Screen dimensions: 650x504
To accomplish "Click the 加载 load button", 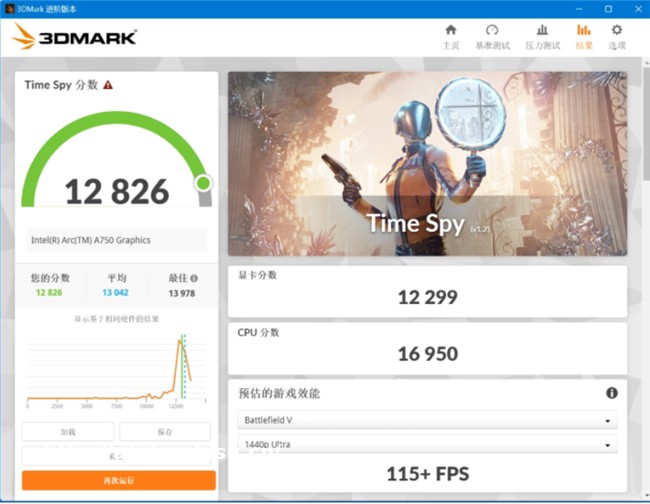I will pyautogui.click(x=67, y=432).
